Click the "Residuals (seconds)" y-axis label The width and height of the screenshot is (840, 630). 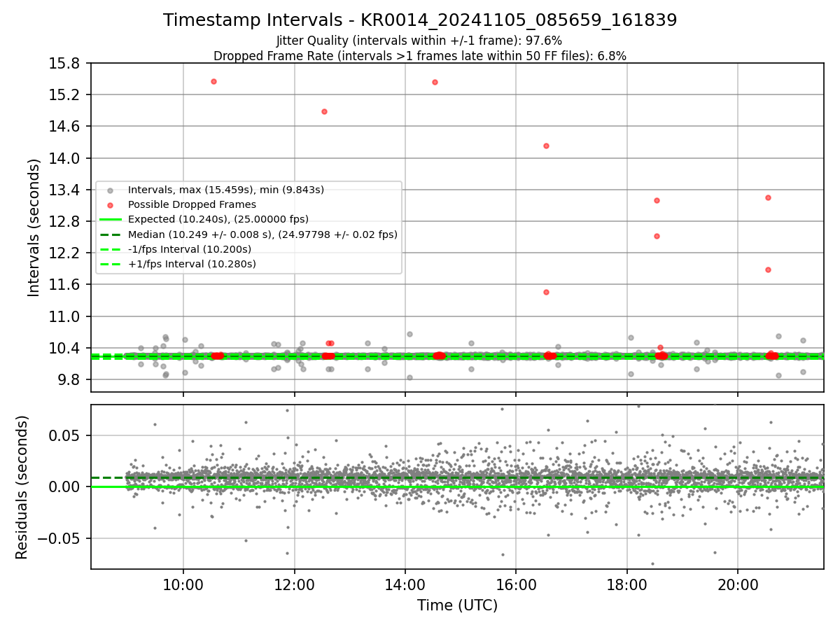tap(22, 487)
